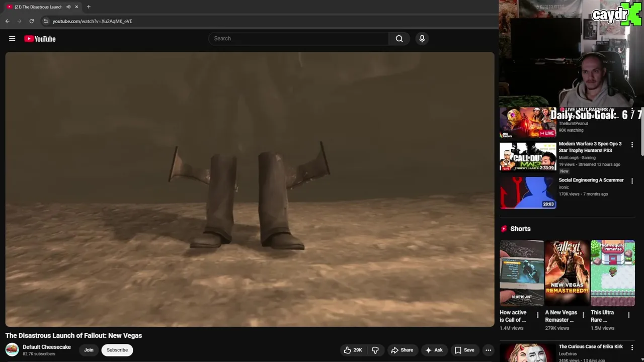
Task: Open the live TheBurntPeanut stream thumbnail
Action: [528, 122]
